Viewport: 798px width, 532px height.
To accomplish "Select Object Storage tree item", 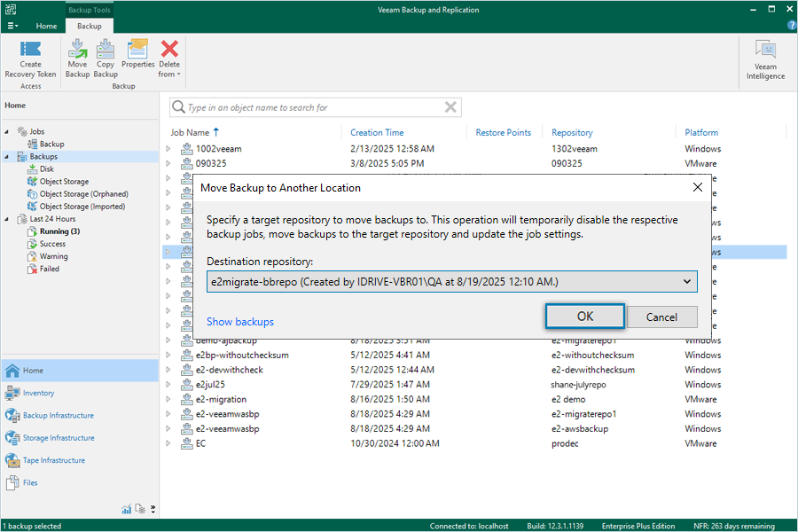I will tap(64, 181).
